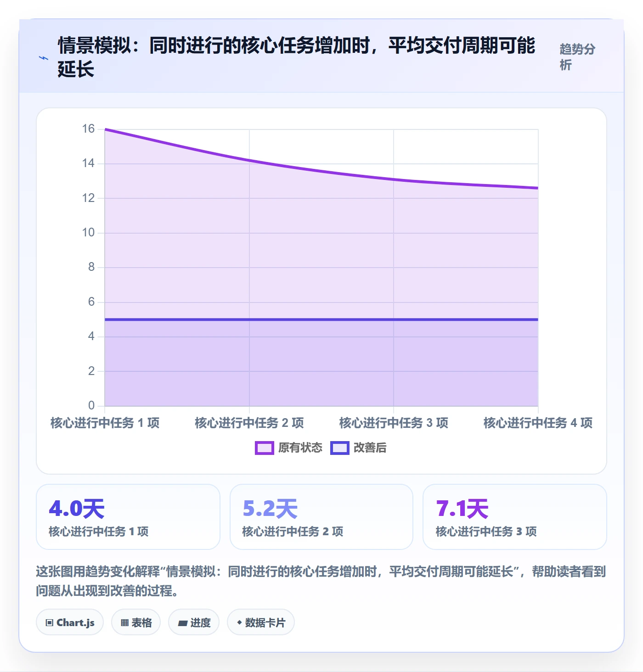The width and height of the screenshot is (643, 672).
Task: Toggle the 原有状态 legend series
Action: (289, 448)
